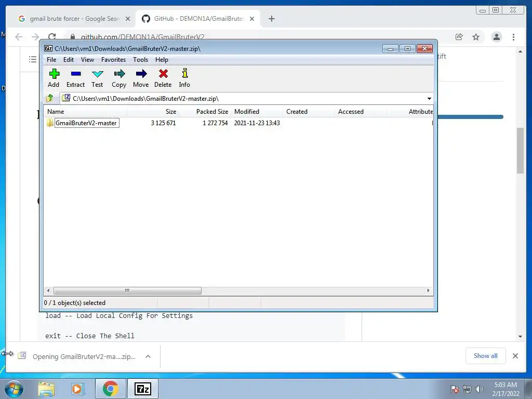Go up one folder level in 7-Zip
Screen dimensions: 532x399
(x=50, y=98)
